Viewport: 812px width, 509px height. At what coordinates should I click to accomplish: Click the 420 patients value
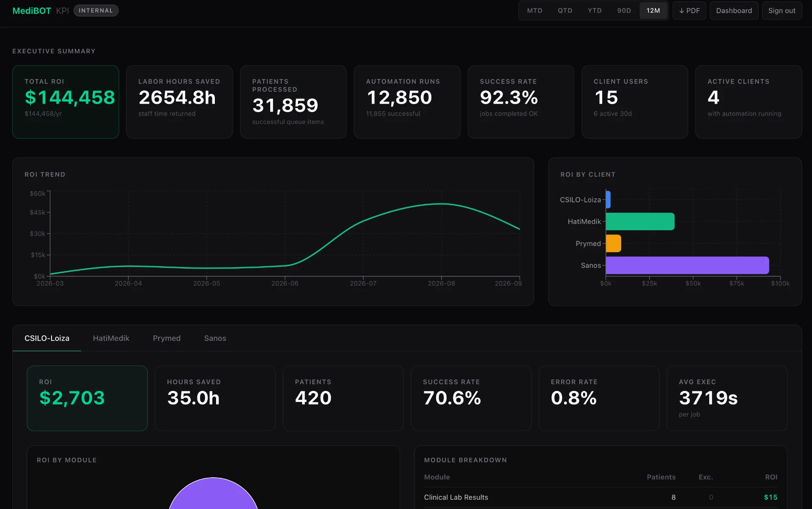tap(313, 398)
